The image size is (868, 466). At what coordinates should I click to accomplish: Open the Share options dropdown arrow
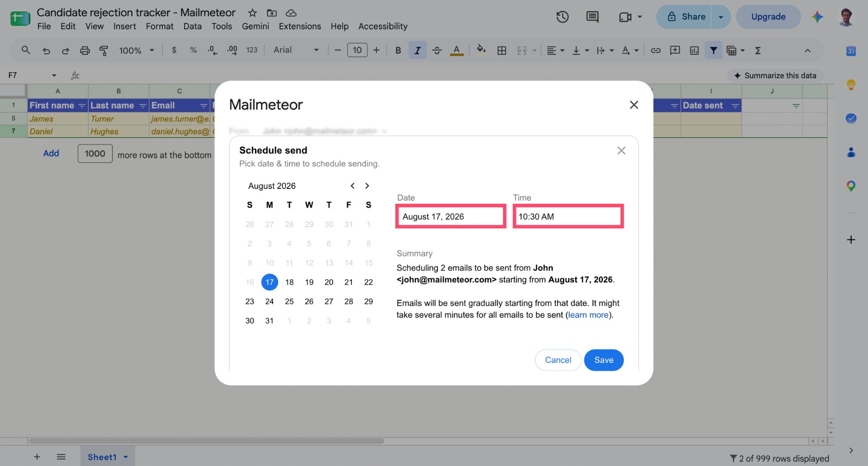point(721,17)
